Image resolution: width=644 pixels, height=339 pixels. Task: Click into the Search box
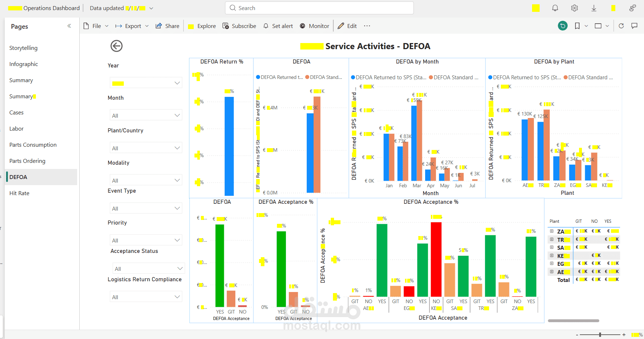pyautogui.click(x=319, y=8)
